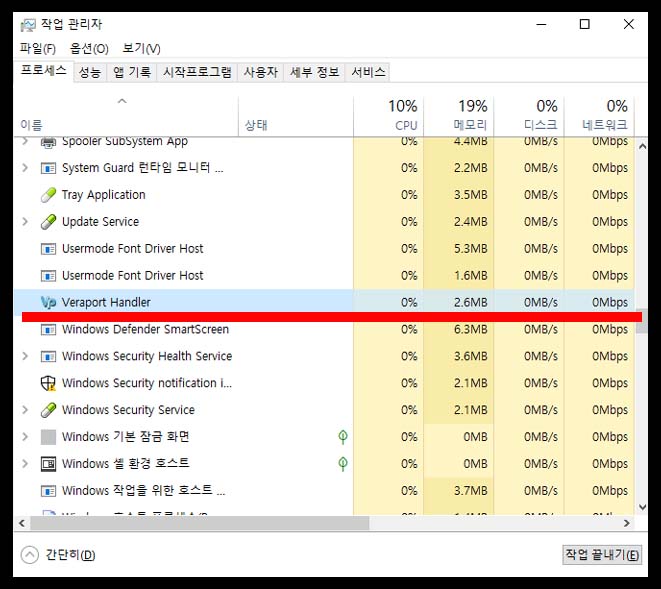Viewport: 661px width, 589px height.
Task: Click the Veraport Handler Vp icon
Action: [x=48, y=303]
